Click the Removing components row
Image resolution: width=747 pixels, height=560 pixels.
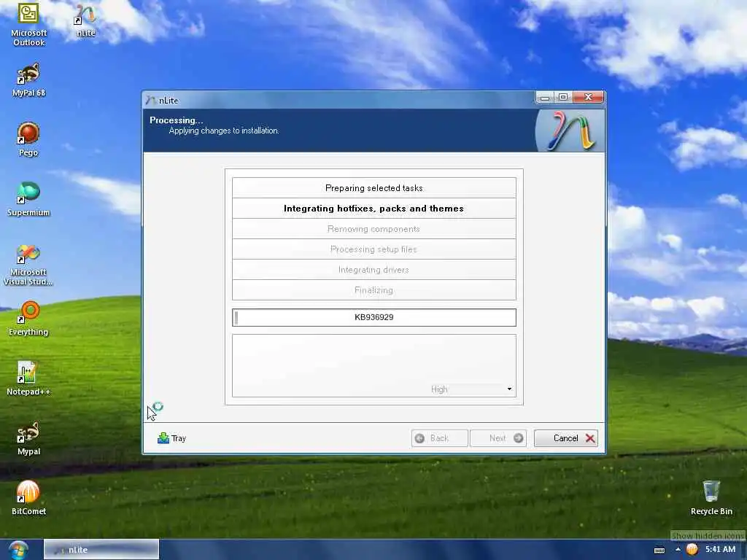[x=374, y=228]
